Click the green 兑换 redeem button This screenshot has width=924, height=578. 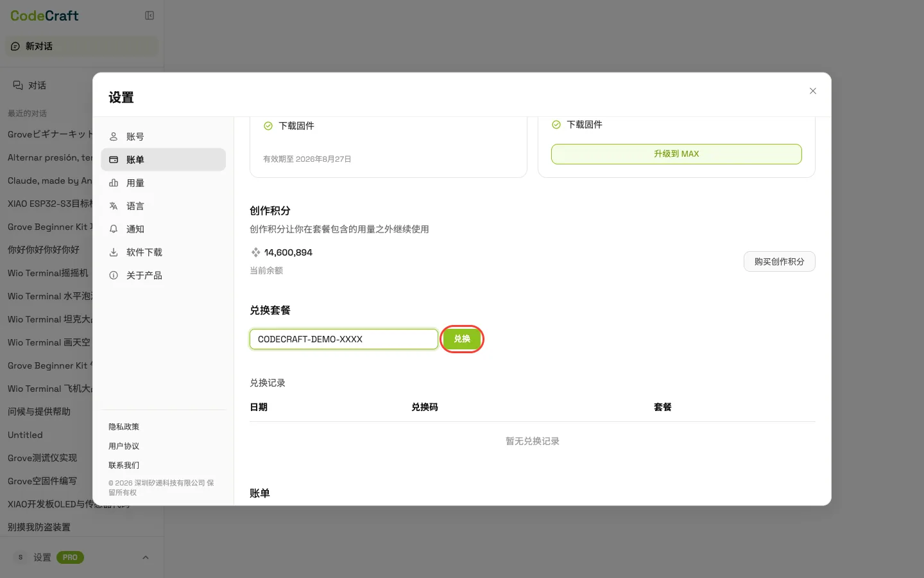click(462, 339)
